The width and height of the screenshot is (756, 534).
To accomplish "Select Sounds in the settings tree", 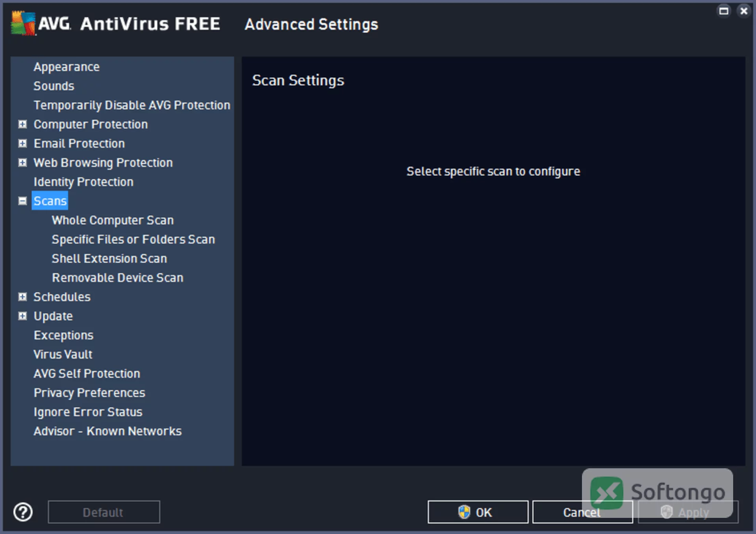I will click(x=54, y=86).
